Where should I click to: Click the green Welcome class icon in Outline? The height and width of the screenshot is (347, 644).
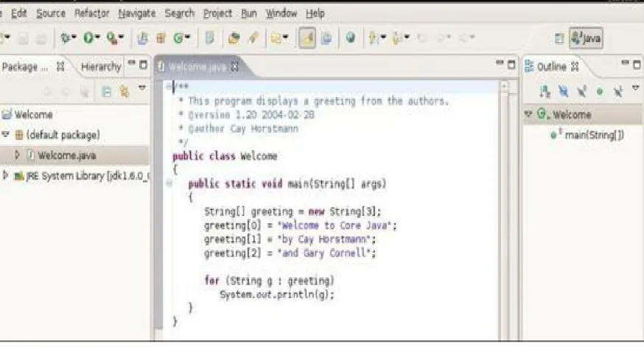(542, 114)
